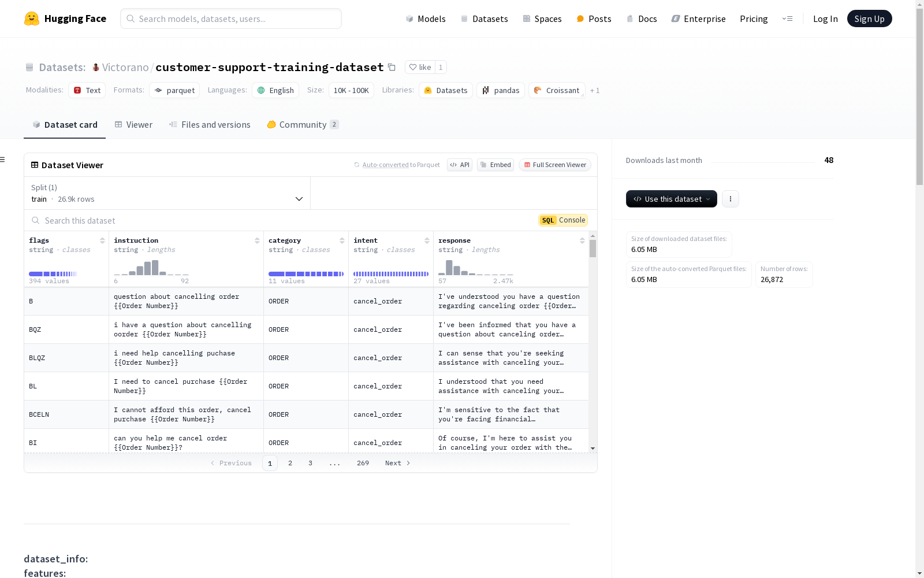Image resolution: width=924 pixels, height=578 pixels.
Task: Select the row with flags BQZ
Action: [306, 329]
